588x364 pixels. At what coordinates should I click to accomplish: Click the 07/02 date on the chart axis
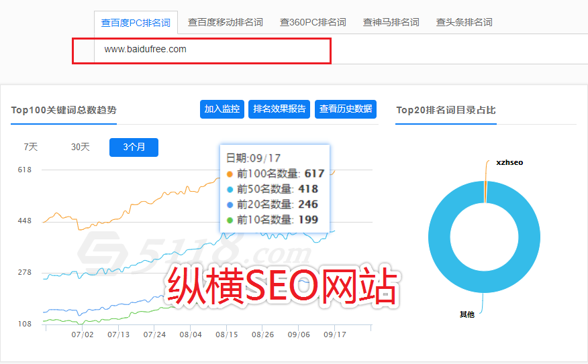(82, 334)
